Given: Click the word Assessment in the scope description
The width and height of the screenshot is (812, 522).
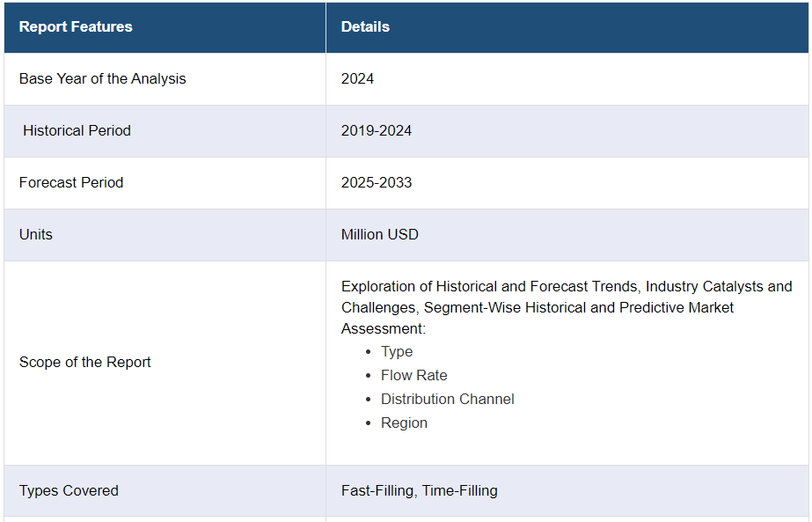Looking at the screenshot, I should 382,329.
